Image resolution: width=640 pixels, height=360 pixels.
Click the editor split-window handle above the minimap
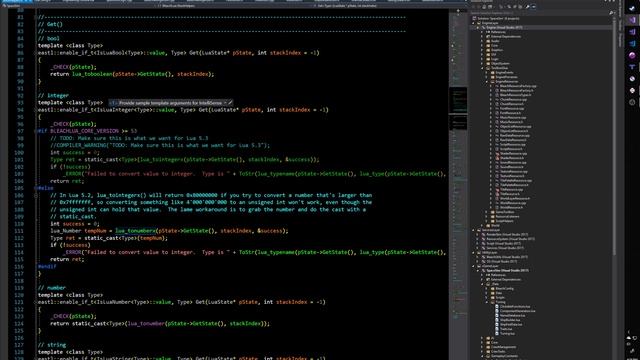pyautogui.click(x=458, y=11)
